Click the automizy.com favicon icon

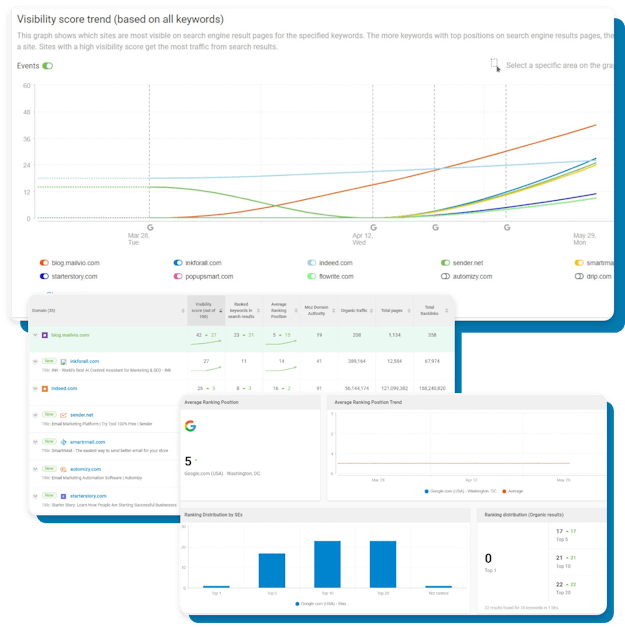(62, 467)
